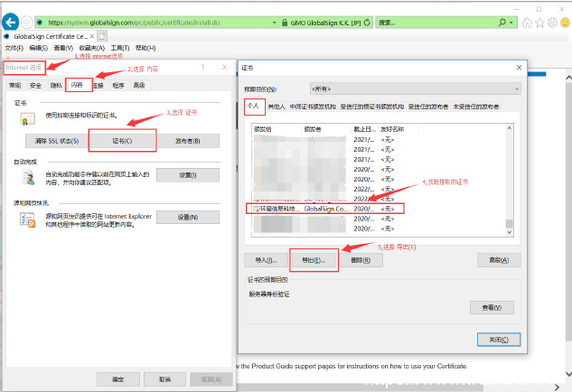Click the refresh icon beside GlobalSign K.K.
Image resolution: width=572 pixels, height=392 pixels.
(367, 23)
